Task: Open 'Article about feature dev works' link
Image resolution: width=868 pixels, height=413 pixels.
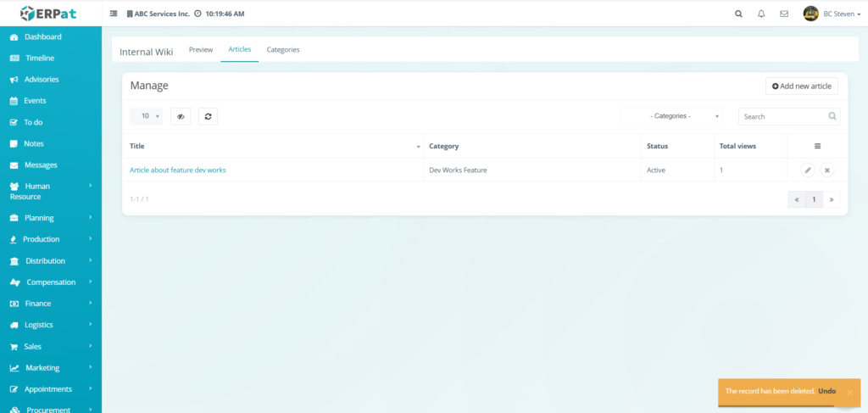Action: (x=178, y=170)
